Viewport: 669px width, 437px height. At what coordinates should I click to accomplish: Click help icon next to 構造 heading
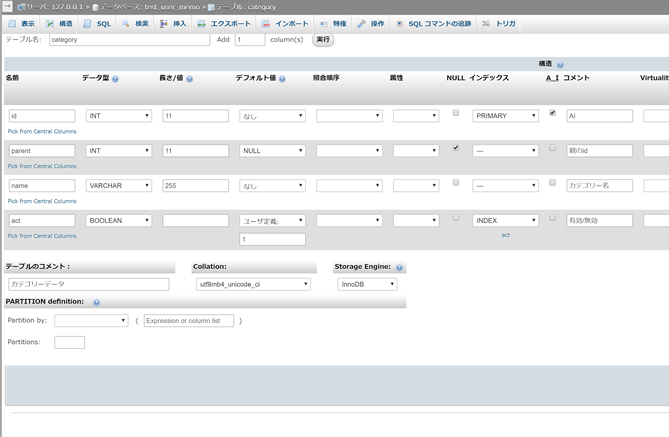(560, 65)
